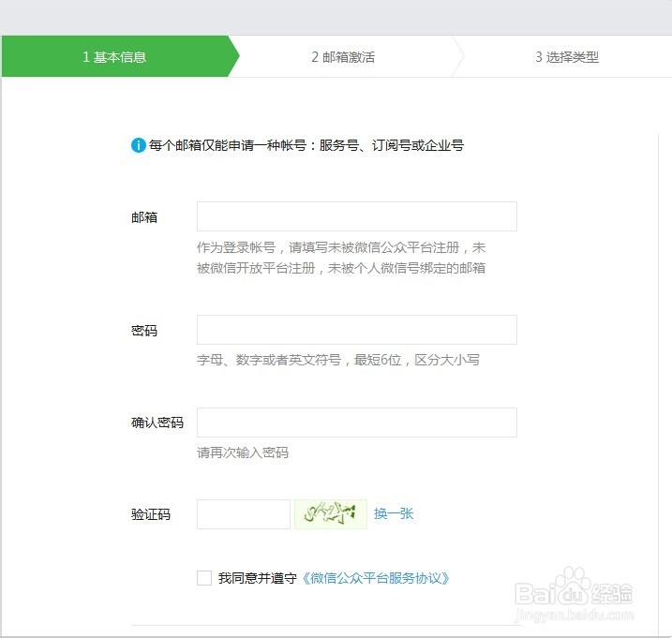Focus the 验证码 captcha input box

tap(244, 514)
